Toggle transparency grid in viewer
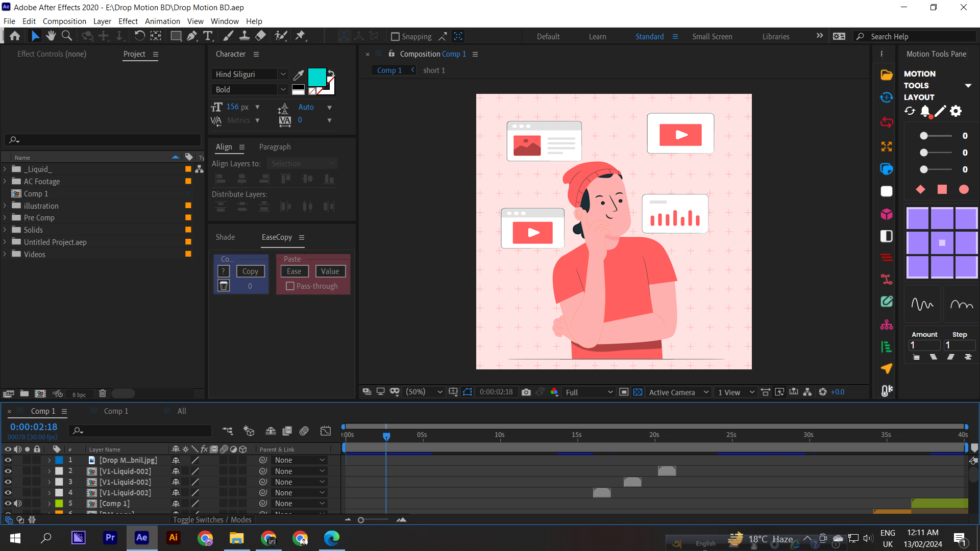This screenshot has width=980, height=551. coord(638,392)
